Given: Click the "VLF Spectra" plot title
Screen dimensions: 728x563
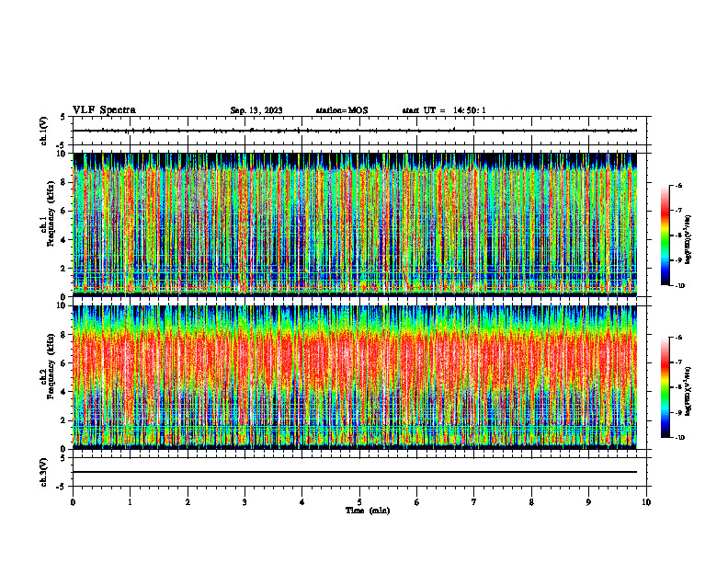Looking at the screenshot, I should pos(104,110).
